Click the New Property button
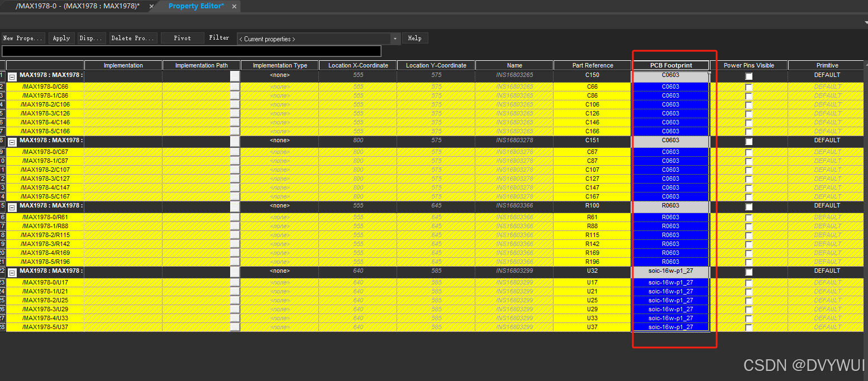 pos(23,38)
